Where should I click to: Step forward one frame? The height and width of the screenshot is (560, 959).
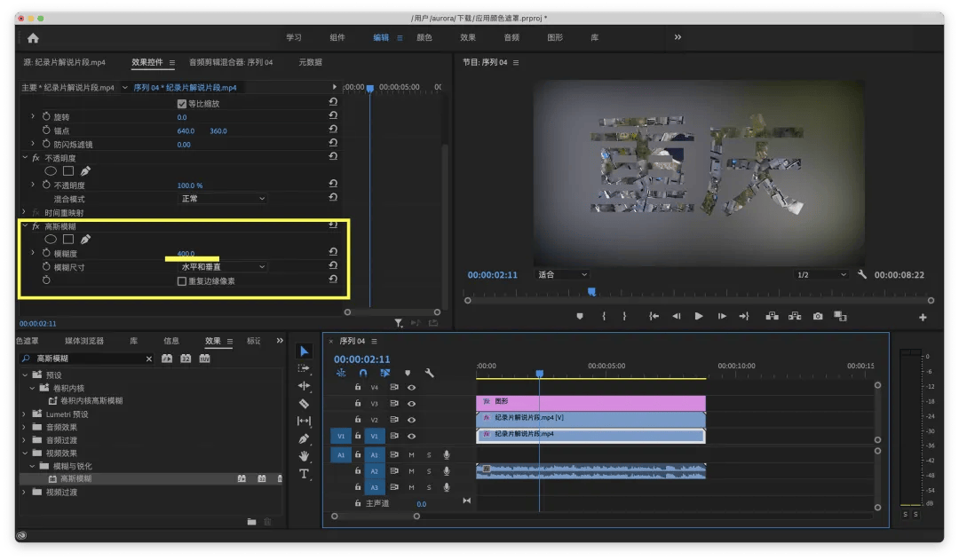(x=722, y=316)
